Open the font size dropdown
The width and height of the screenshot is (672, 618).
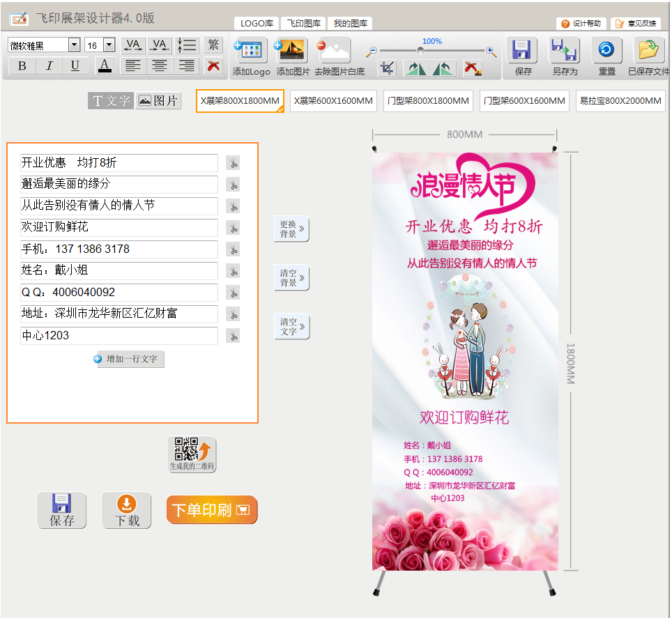coord(108,45)
